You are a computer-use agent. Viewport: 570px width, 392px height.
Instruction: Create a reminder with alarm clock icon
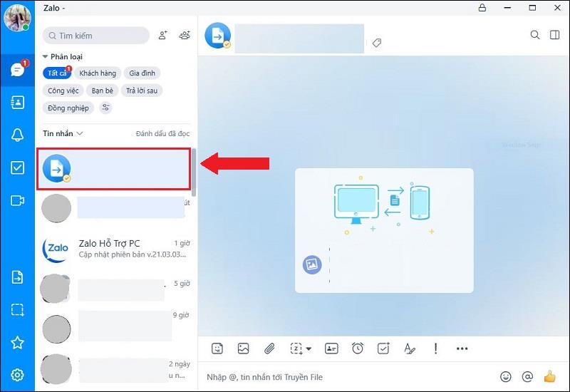358,349
